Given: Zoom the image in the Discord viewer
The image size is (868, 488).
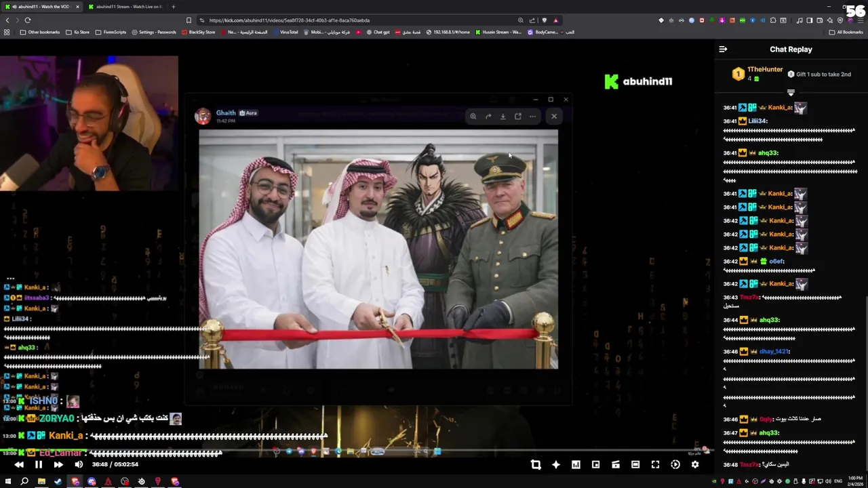Looking at the screenshot, I should tap(473, 116).
